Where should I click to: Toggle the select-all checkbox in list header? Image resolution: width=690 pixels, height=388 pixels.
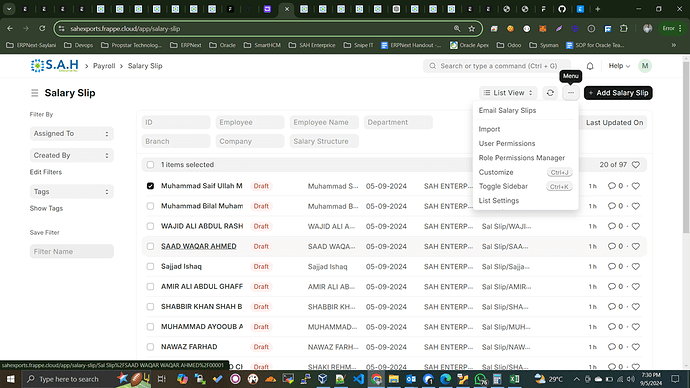click(150, 165)
